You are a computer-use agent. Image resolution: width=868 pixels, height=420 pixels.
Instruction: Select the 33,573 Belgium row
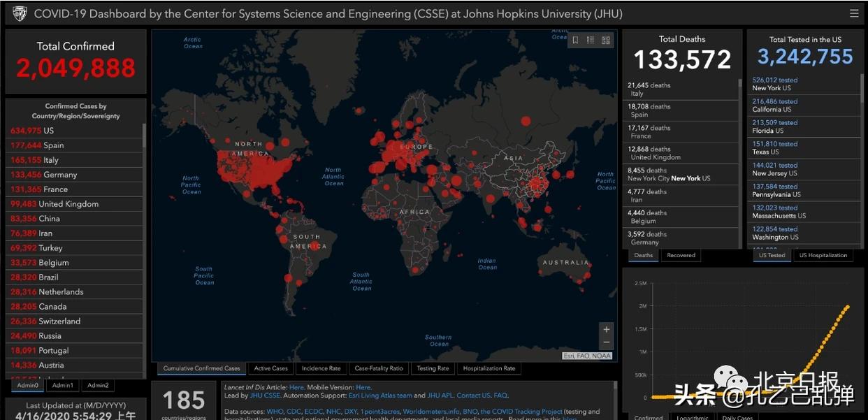pos(75,263)
